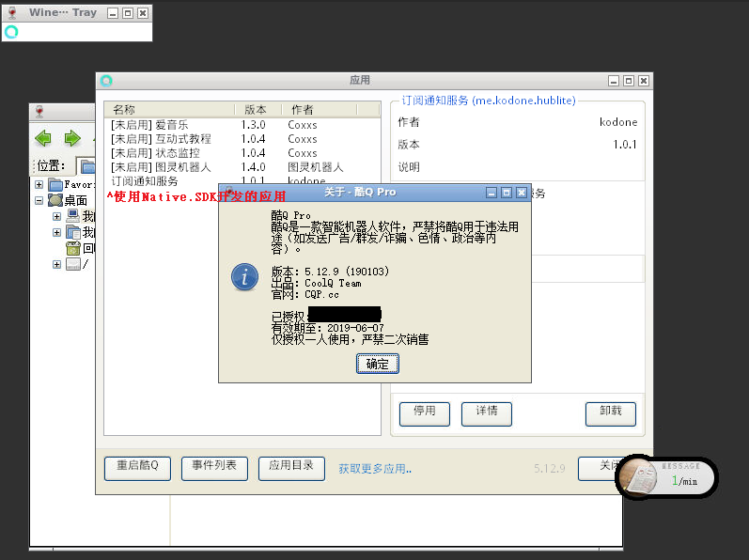This screenshot has height=560, width=749.
Task: Expand the / root drive node
Action: 56,264
